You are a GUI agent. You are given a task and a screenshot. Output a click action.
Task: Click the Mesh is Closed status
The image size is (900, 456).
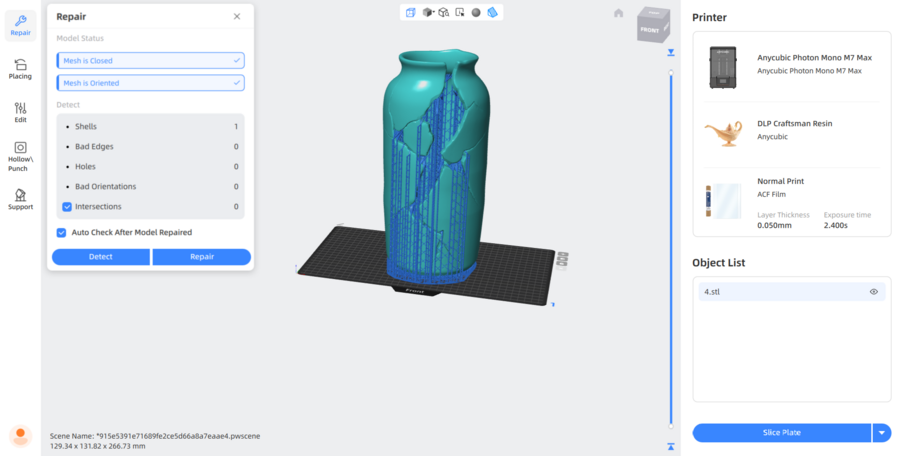[150, 60]
